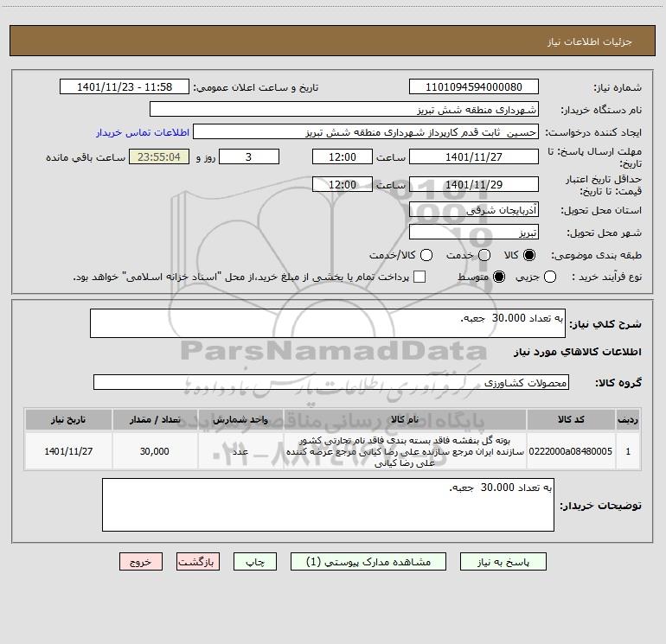
Task: Click the جزئیات اطلاعات نیاز header title
Action: 590,41
